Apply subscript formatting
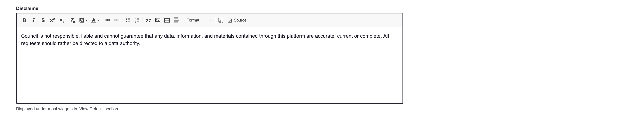Image resolution: width=644 pixels, height=119 pixels. tap(62, 20)
